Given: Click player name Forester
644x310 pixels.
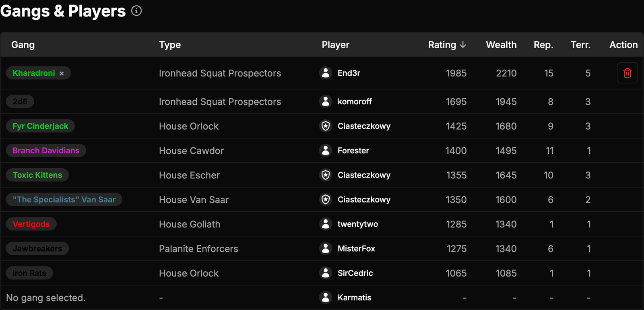Looking at the screenshot, I should 353,151.
